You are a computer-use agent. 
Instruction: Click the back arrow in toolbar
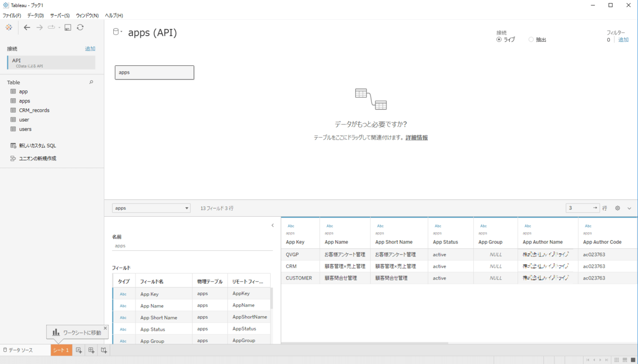coord(27,28)
